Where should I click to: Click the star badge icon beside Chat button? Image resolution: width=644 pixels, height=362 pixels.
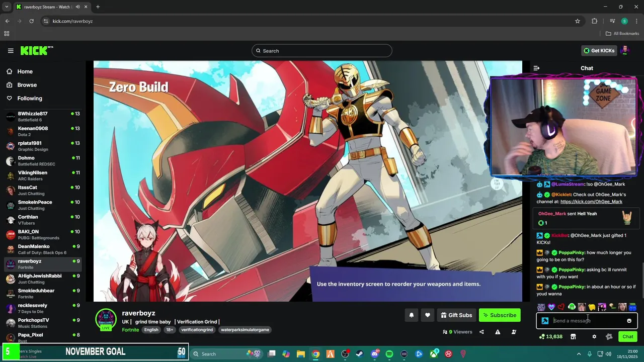[x=609, y=337]
